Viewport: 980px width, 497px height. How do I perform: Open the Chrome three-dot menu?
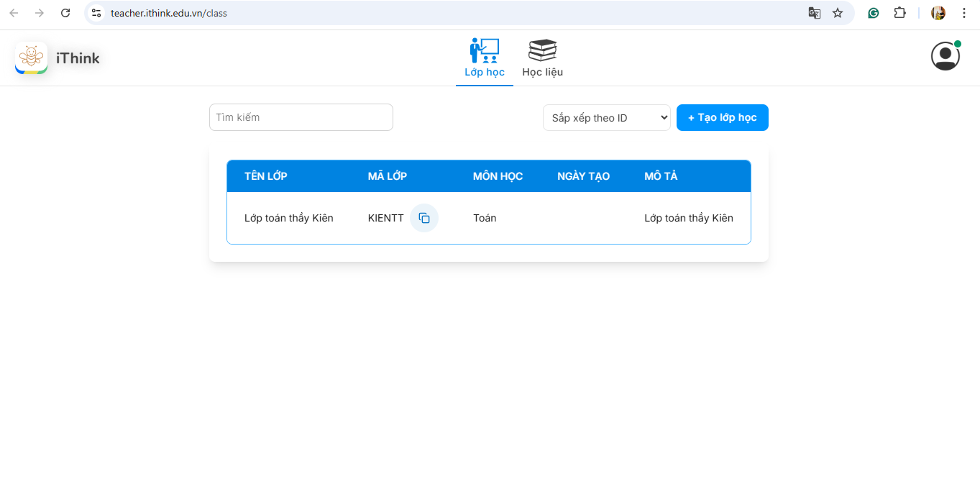pyautogui.click(x=964, y=13)
